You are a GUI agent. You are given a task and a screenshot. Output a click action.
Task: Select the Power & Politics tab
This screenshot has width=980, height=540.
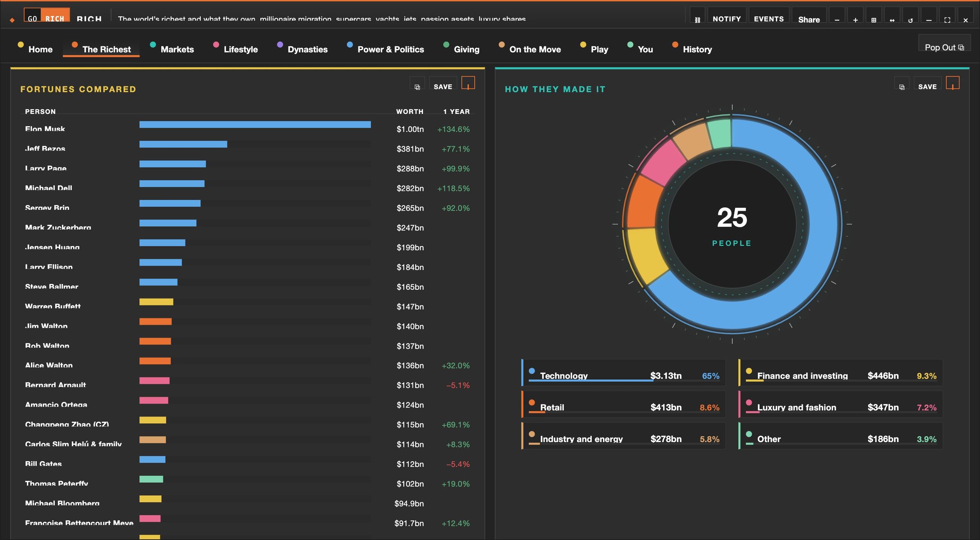385,49
